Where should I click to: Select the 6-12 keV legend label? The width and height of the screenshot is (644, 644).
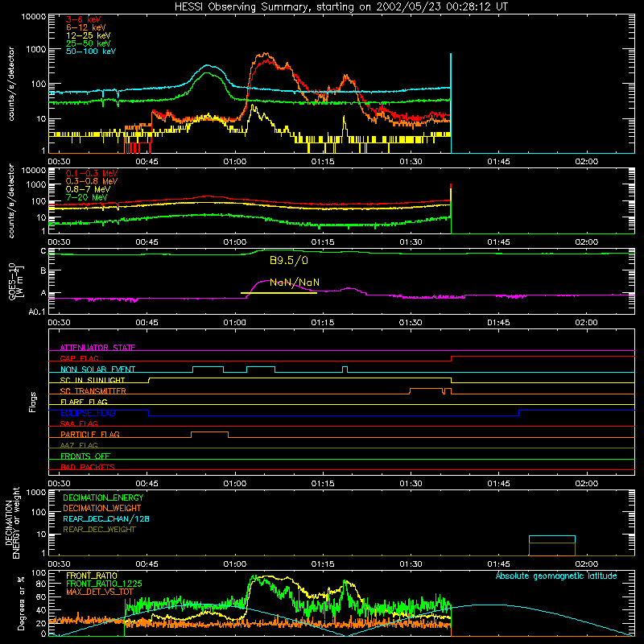tap(86, 27)
